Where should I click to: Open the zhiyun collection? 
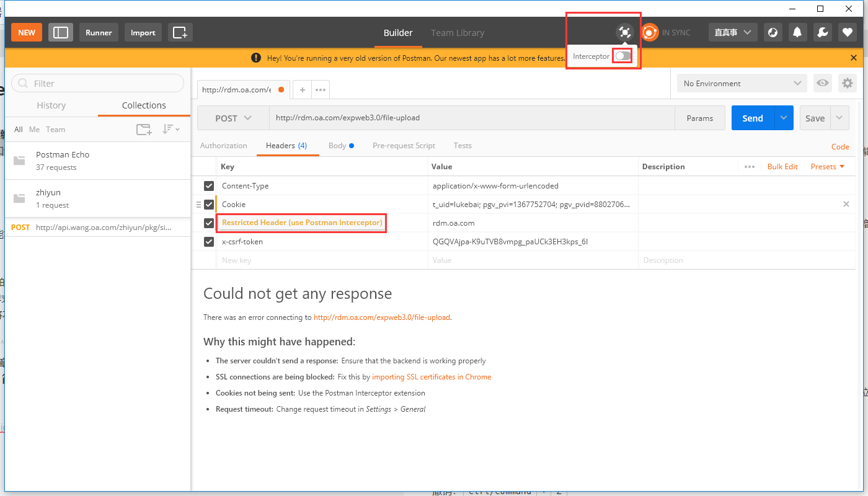[x=97, y=198]
